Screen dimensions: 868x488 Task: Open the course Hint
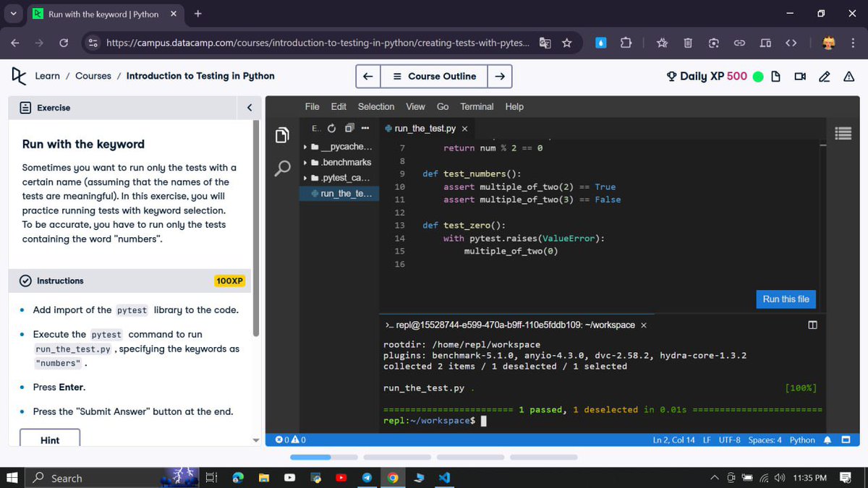coord(49,439)
